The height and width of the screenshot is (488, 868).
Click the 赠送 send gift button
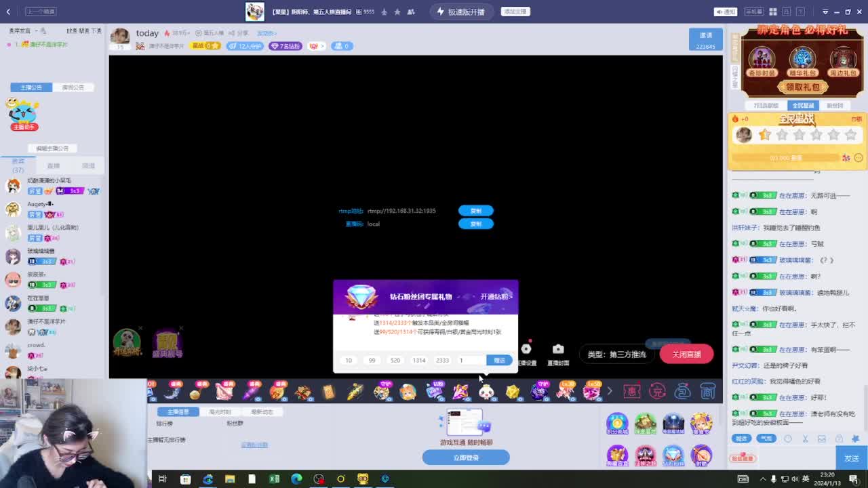(x=500, y=361)
